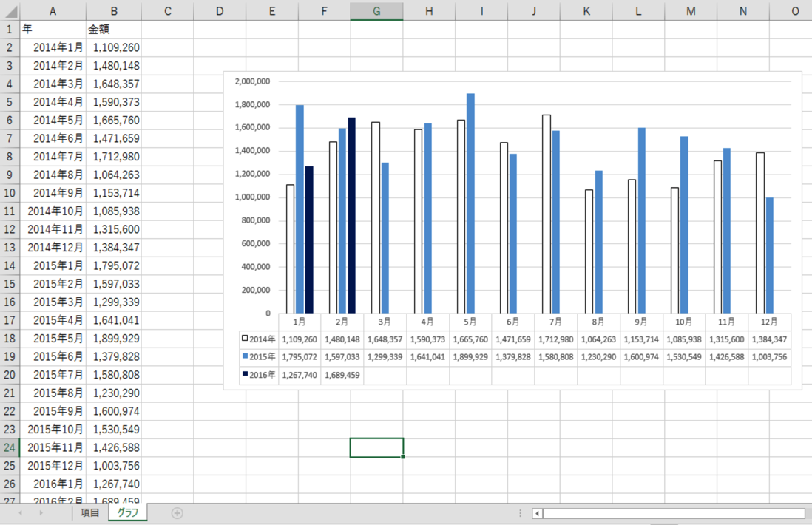The image size is (812, 525).
Task: Select column M header
Action: [691, 11]
